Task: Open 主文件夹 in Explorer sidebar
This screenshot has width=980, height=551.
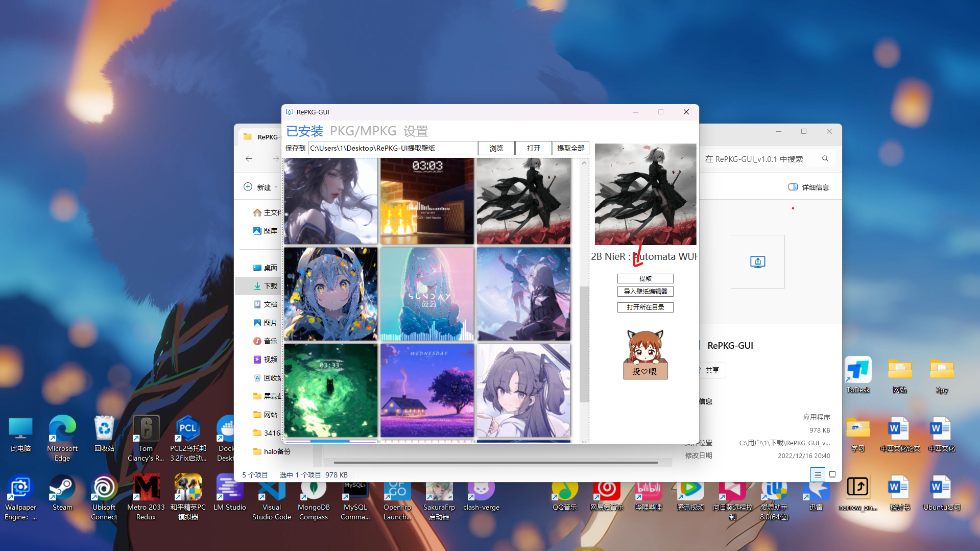Action: (268, 212)
